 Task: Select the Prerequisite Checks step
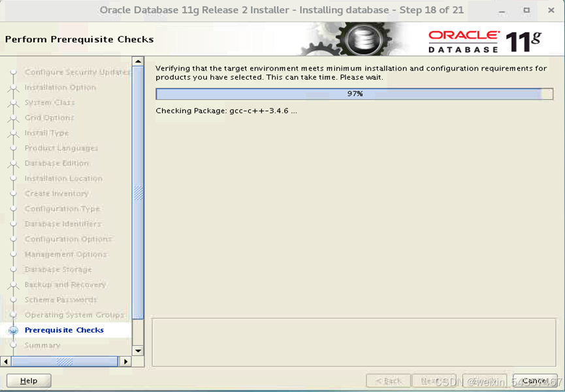(x=64, y=331)
